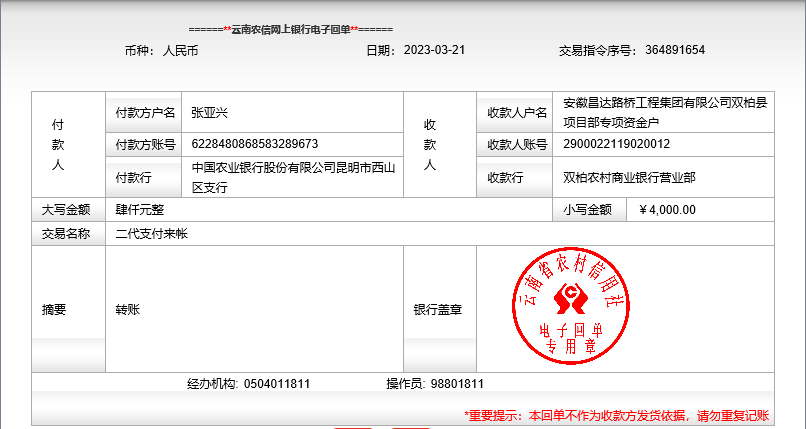Select the payer name 张亚兴
Screen dimensions: 806x429
tap(210, 113)
